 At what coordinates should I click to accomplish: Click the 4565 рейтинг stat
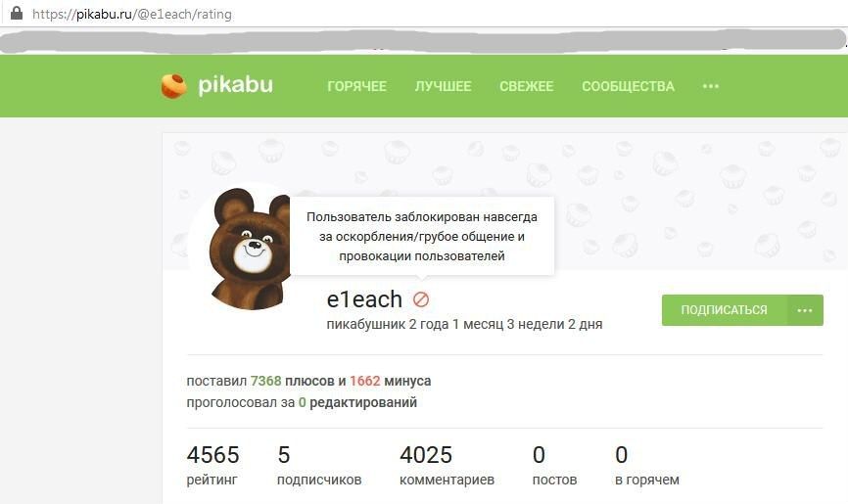(x=213, y=465)
